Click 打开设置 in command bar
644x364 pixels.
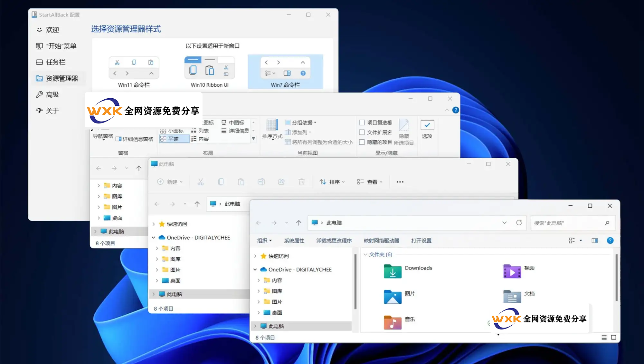[x=421, y=241]
